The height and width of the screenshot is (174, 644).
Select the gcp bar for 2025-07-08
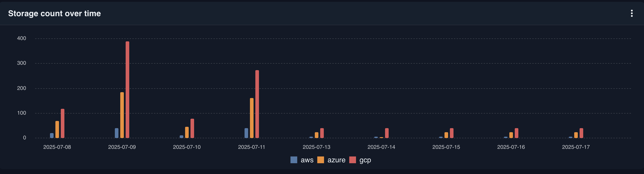(x=63, y=124)
